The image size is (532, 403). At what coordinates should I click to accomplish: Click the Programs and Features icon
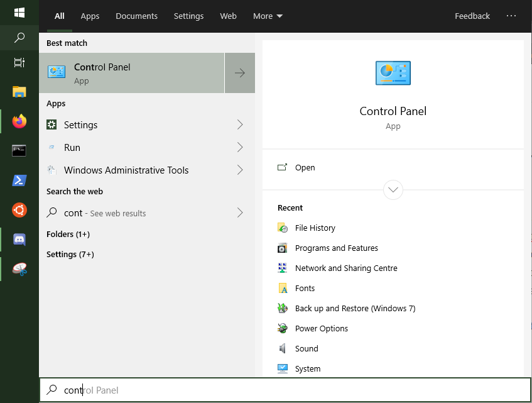coord(283,248)
